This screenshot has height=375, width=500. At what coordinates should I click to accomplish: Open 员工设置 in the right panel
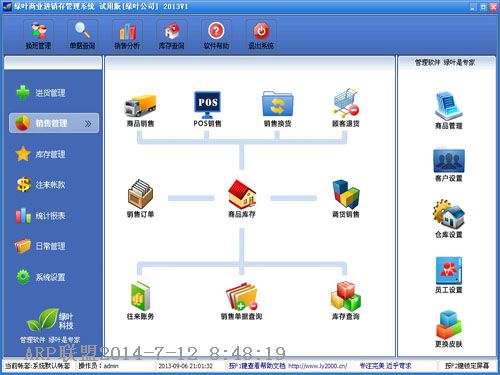449,275
